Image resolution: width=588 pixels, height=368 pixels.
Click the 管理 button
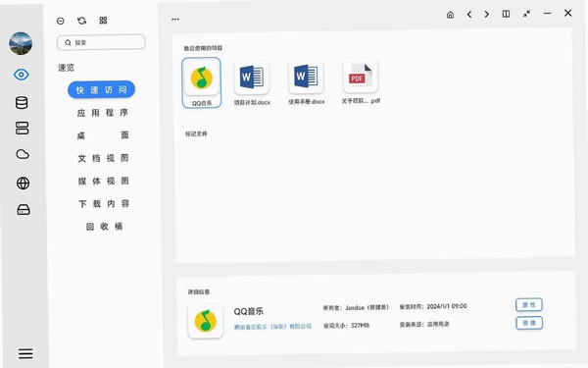529,323
